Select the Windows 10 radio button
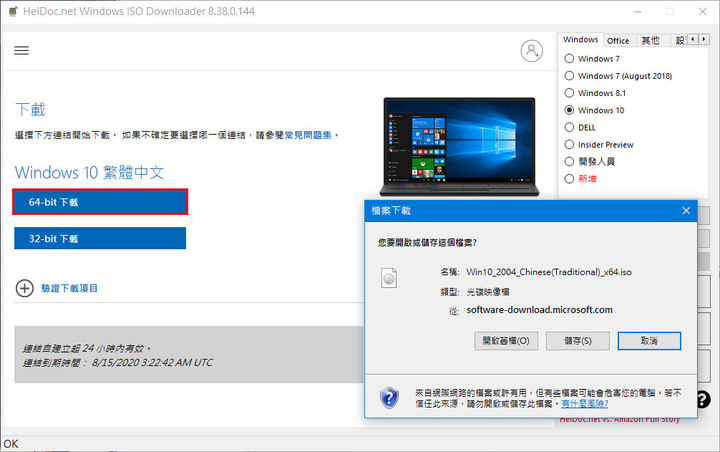Screen dimensions: 720x452 tap(569, 110)
